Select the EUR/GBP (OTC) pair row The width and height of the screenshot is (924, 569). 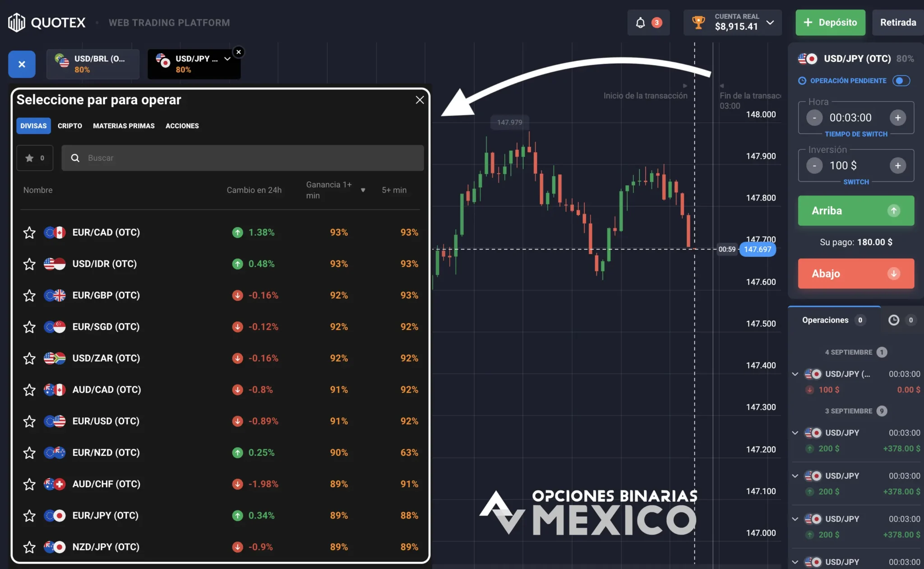pyautogui.click(x=220, y=296)
